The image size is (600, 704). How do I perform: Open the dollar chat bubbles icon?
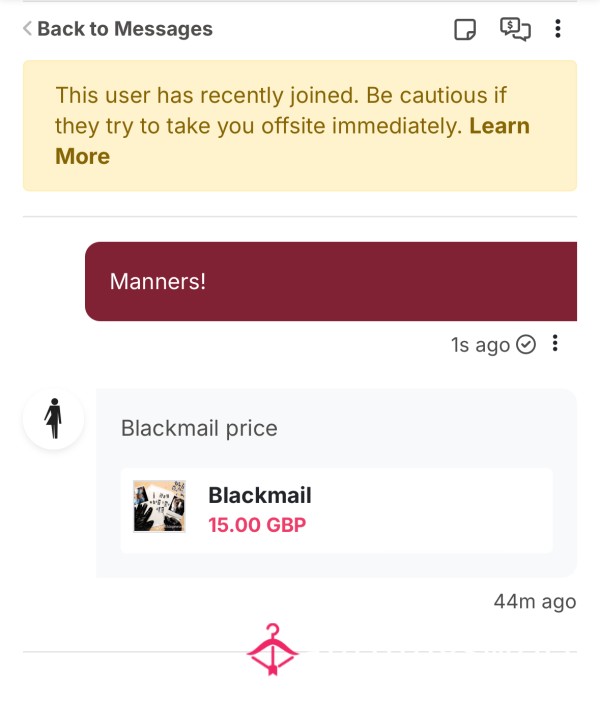pos(515,29)
